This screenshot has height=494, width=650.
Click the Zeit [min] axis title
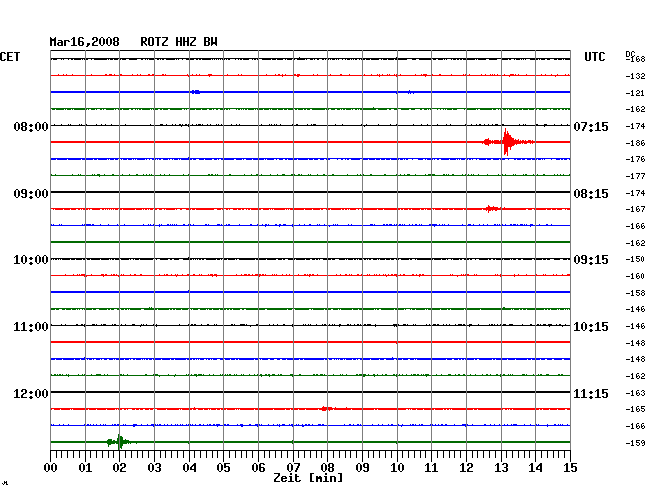click(x=308, y=478)
